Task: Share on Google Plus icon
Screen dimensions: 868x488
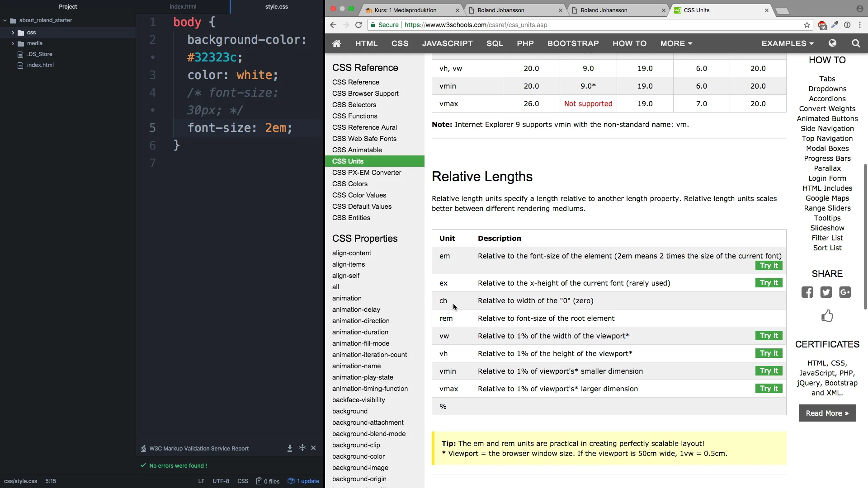Action: coord(845,292)
